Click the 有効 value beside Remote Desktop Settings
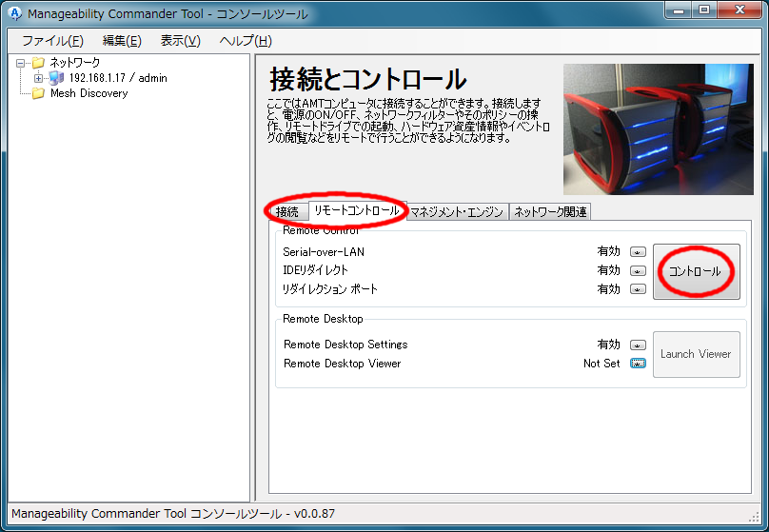The height and width of the screenshot is (532, 769). pos(608,345)
